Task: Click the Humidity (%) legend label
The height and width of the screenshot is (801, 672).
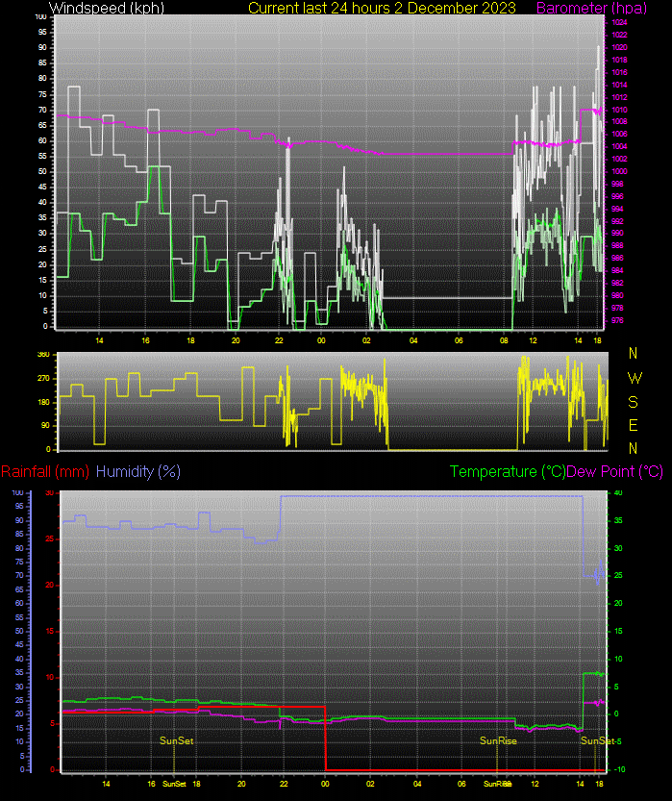Action: [x=138, y=471]
